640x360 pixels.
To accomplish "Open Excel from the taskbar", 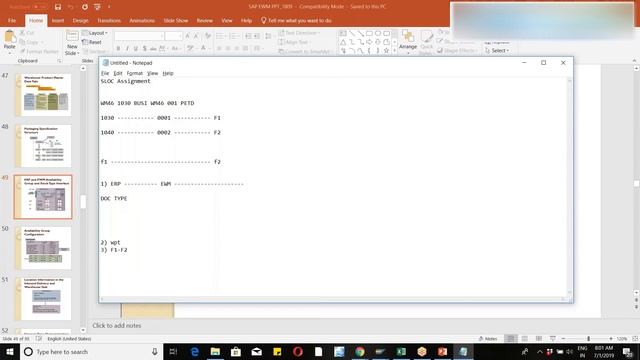I will pyautogui.click(x=401, y=351).
